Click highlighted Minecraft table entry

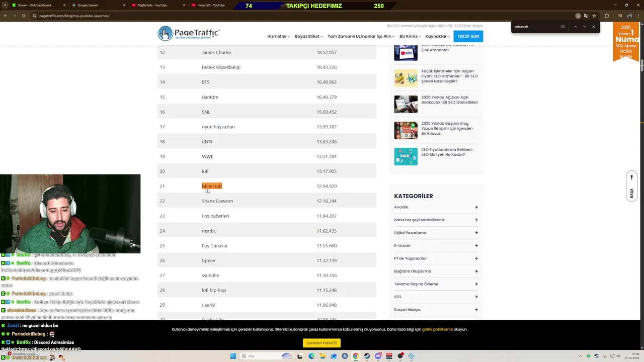pos(212,186)
